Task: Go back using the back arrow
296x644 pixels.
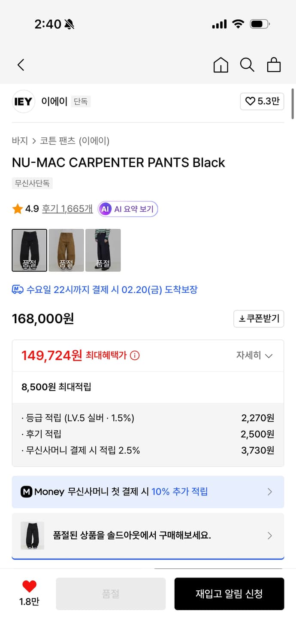Action: tap(21, 65)
